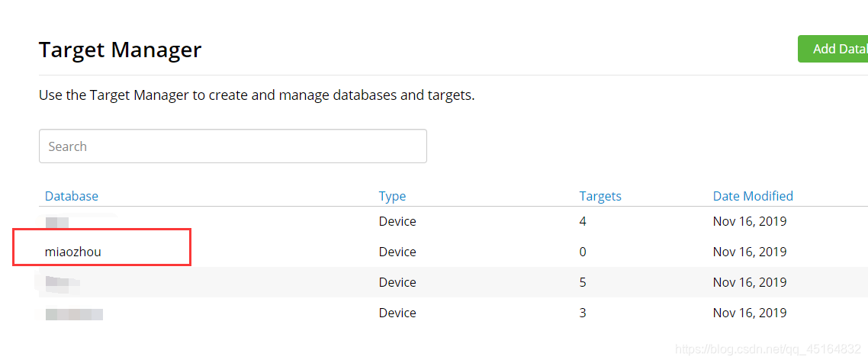Click the 0 targets count for miaozhou
Screen dimensions: 868x363
coord(583,252)
